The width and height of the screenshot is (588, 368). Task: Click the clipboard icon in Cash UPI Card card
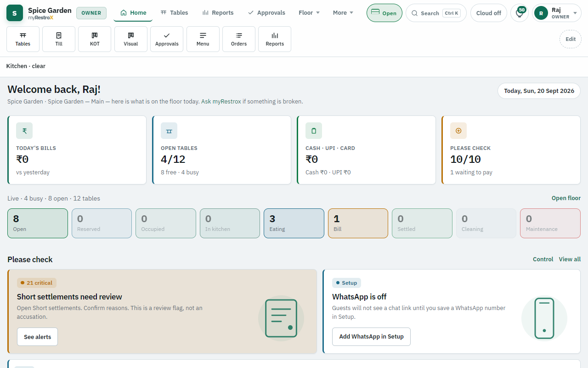coord(314,131)
